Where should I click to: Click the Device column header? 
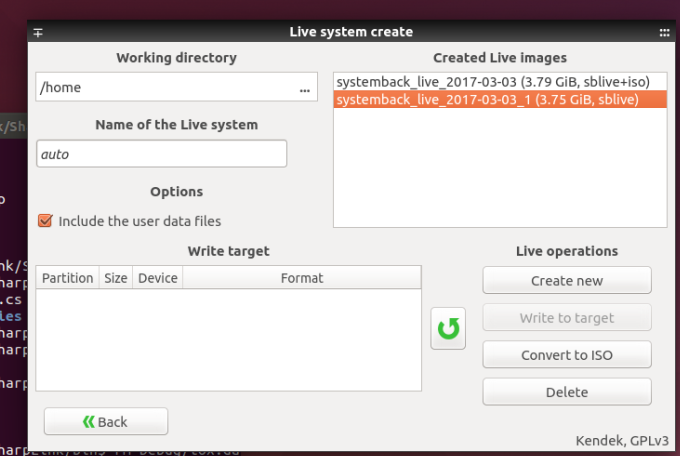pyautogui.click(x=157, y=278)
